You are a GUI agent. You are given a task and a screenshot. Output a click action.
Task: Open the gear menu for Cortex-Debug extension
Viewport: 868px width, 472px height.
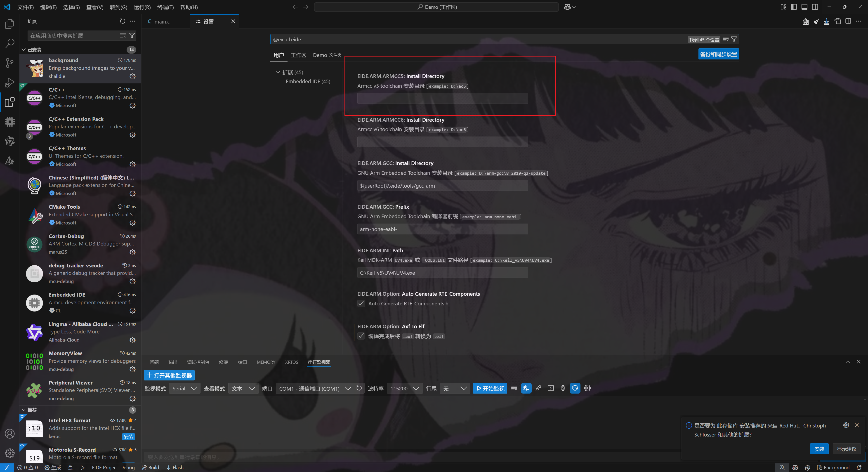click(x=132, y=252)
